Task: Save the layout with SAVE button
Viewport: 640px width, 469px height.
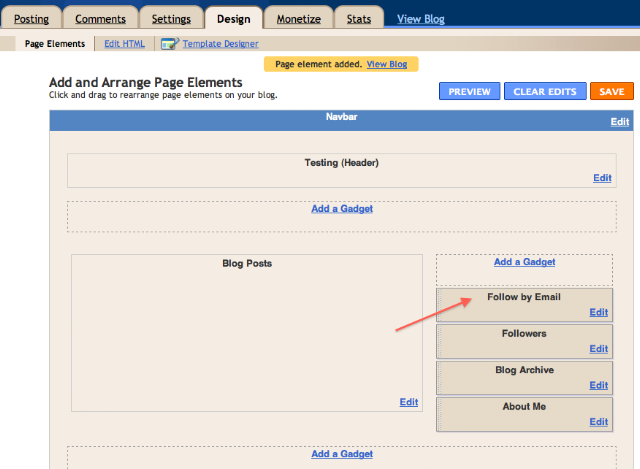Action: click(612, 91)
